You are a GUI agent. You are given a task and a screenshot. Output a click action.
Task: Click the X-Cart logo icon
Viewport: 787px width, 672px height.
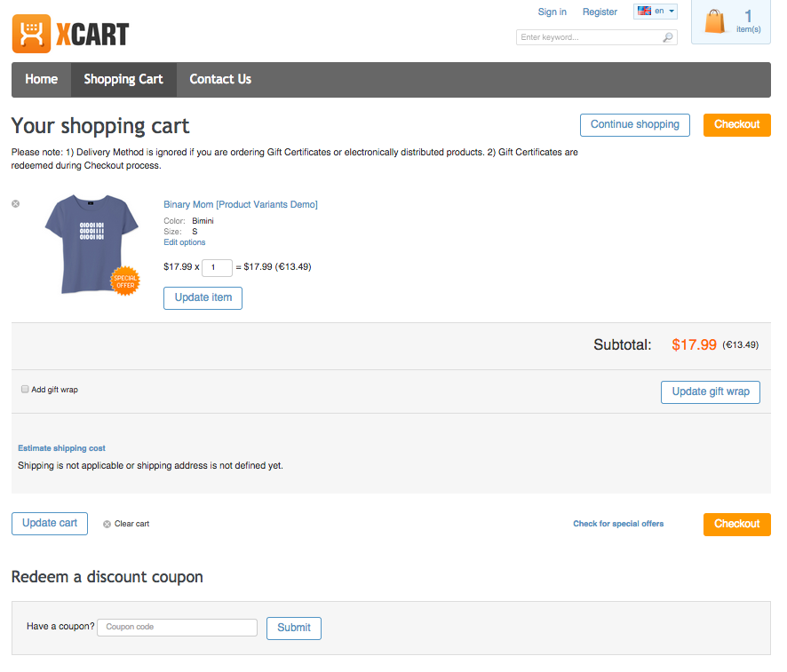pyautogui.click(x=31, y=34)
